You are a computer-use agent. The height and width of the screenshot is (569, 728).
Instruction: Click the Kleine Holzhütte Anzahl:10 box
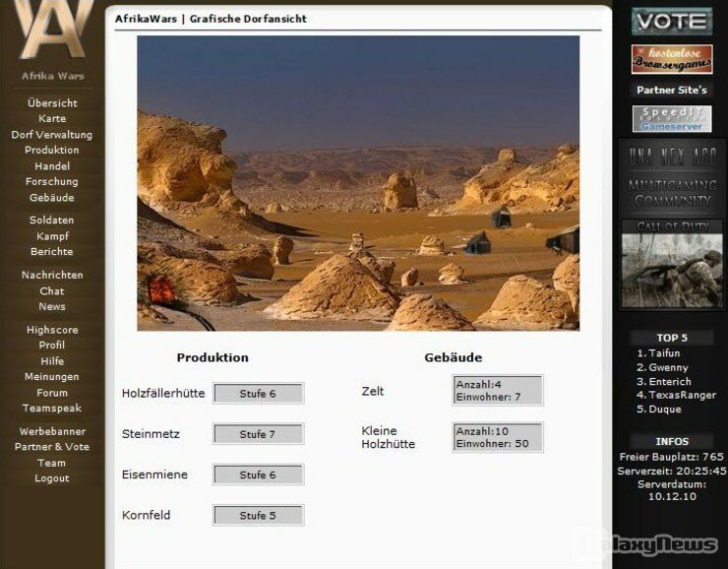click(x=498, y=437)
